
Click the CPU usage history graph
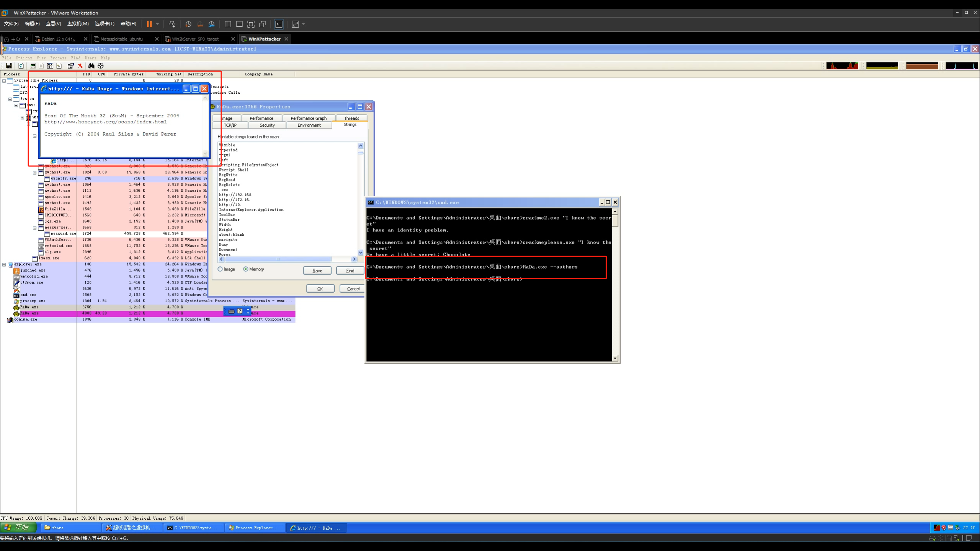(842, 66)
